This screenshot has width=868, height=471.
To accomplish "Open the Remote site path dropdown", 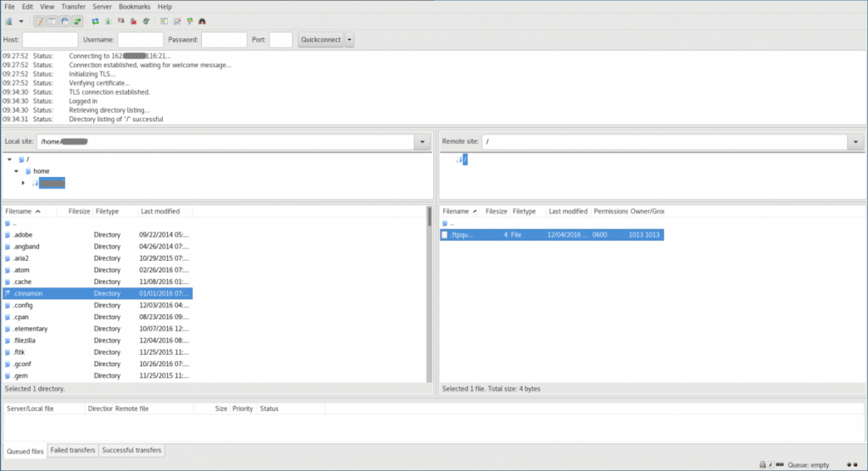I will point(856,141).
